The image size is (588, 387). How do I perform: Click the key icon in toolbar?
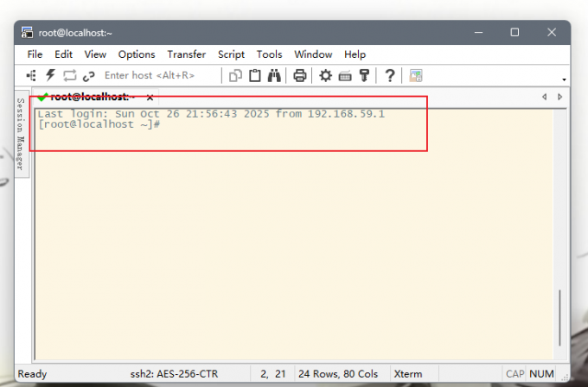364,76
